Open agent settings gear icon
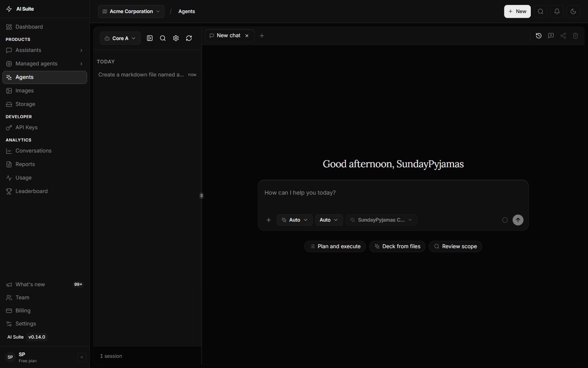Viewport: 588px width, 368px height. (176, 38)
